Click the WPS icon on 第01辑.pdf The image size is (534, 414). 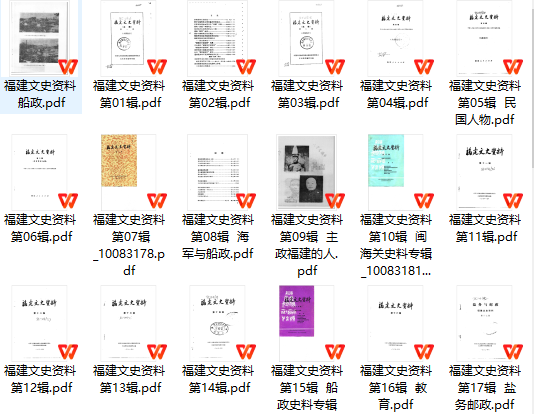[x=157, y=67]
